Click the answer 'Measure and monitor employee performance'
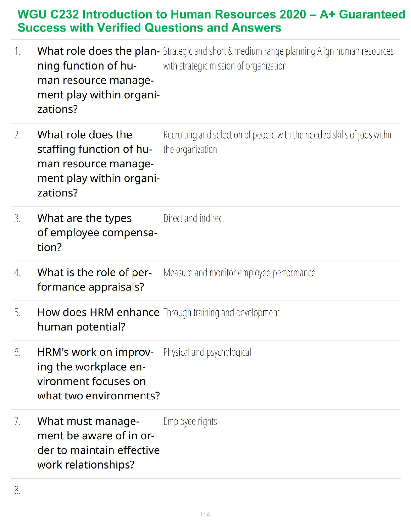The width and height of the screenshot is (411, 532). coord(239,273)
